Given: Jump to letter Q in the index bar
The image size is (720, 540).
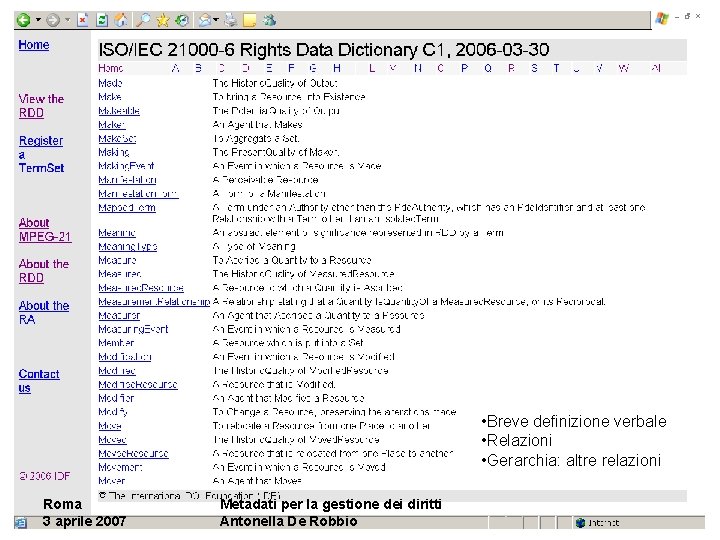Looking at the screenshot, I should (x=488, y=68).
